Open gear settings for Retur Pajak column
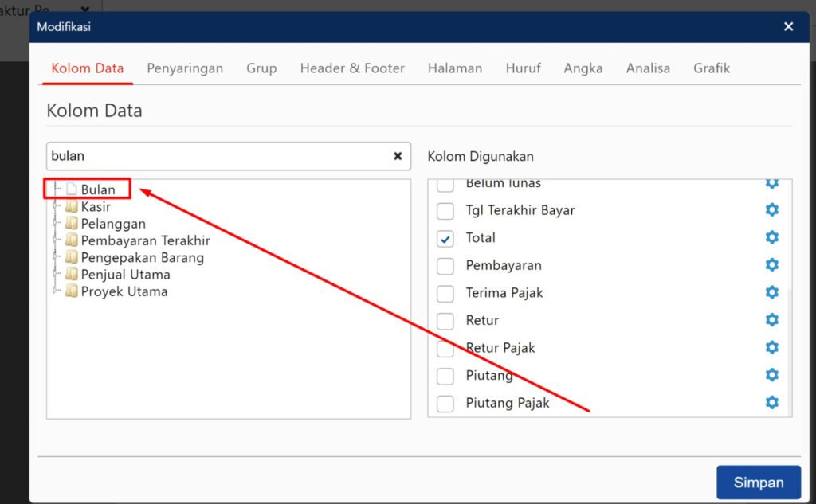This screenshot has width=816, height=504. click(x=771, y=347)
